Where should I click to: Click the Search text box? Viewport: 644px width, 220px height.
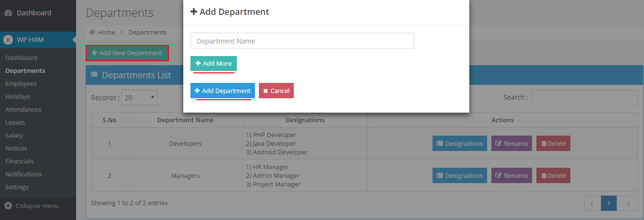(x=584, y=98)
